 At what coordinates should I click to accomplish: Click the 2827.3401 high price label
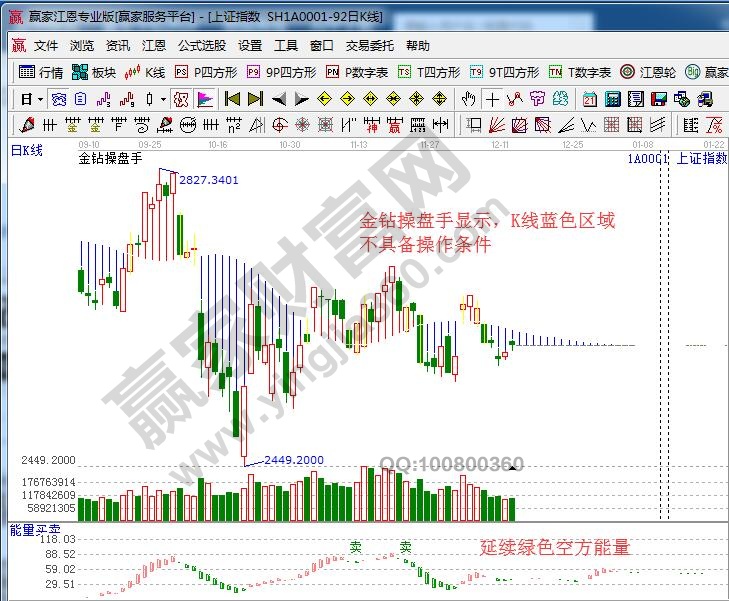point(209,180)
